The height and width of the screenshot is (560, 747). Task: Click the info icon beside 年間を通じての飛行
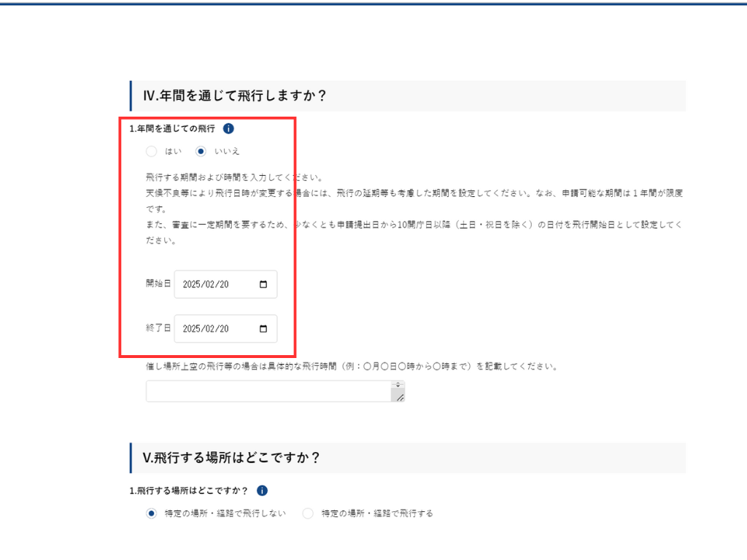[228, 129]
